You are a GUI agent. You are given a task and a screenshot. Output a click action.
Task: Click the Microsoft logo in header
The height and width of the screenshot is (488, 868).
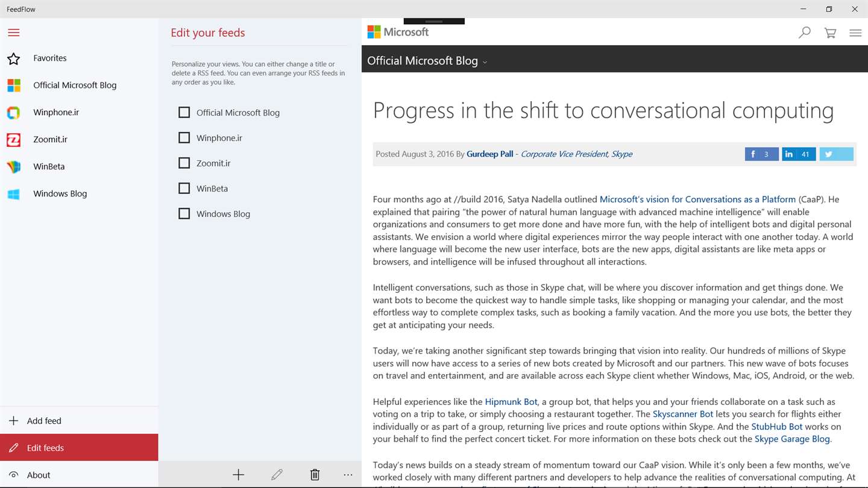pyautogui.click(x=398, y=32)
